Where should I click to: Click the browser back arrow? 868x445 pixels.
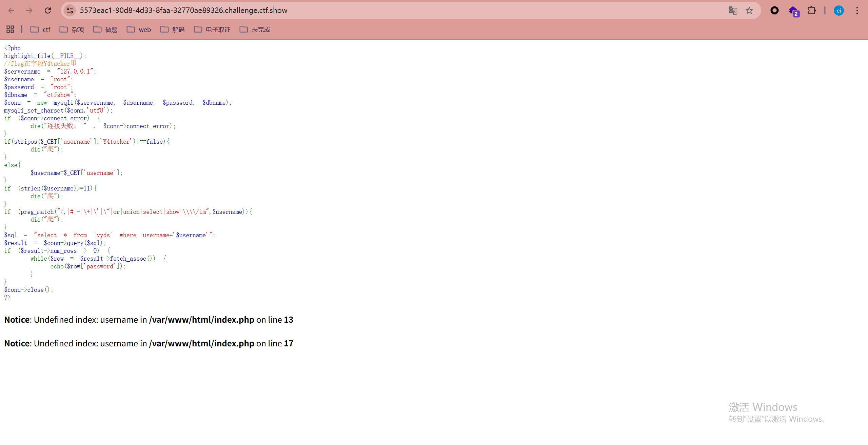point(11,11)
